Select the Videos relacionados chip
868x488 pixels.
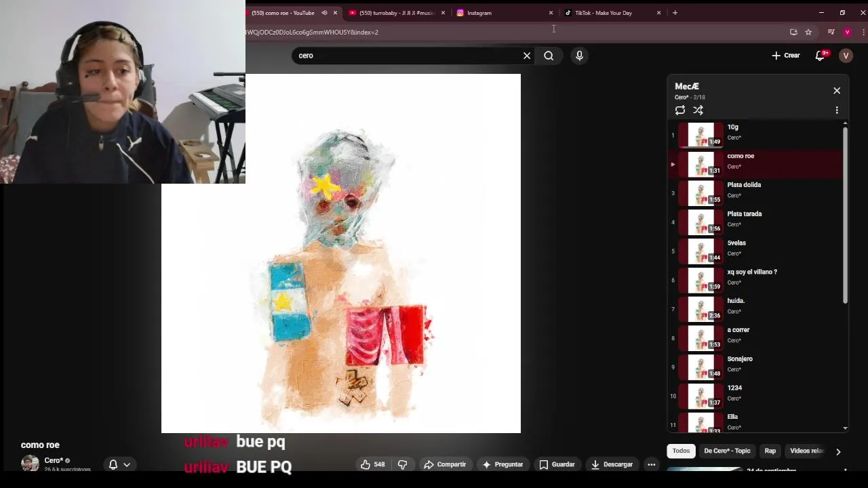click(807, 451)
